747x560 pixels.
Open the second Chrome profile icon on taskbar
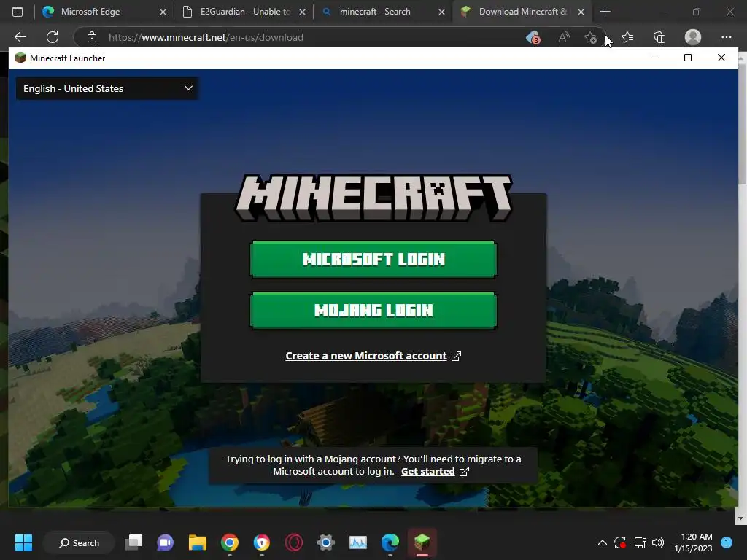coord(262,542)
